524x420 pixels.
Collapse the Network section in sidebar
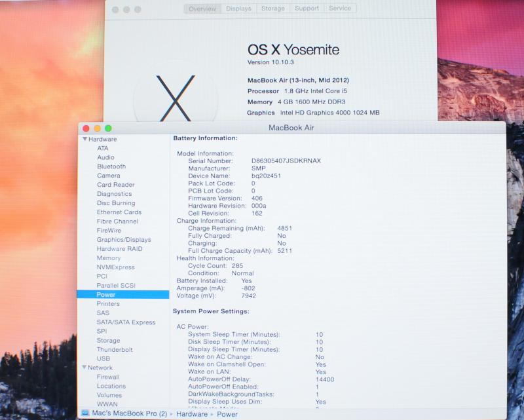coord(84,368)
